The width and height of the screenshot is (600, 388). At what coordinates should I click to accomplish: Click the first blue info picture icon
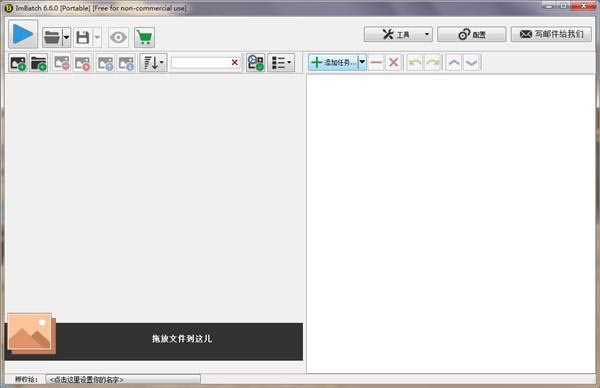[105, 63]
